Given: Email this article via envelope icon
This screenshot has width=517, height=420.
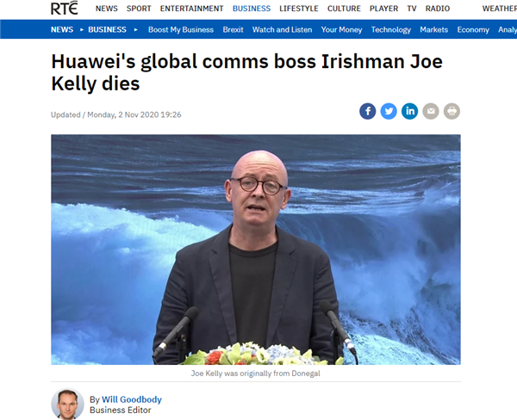Looking at the screenshot, I should (431, 111).
